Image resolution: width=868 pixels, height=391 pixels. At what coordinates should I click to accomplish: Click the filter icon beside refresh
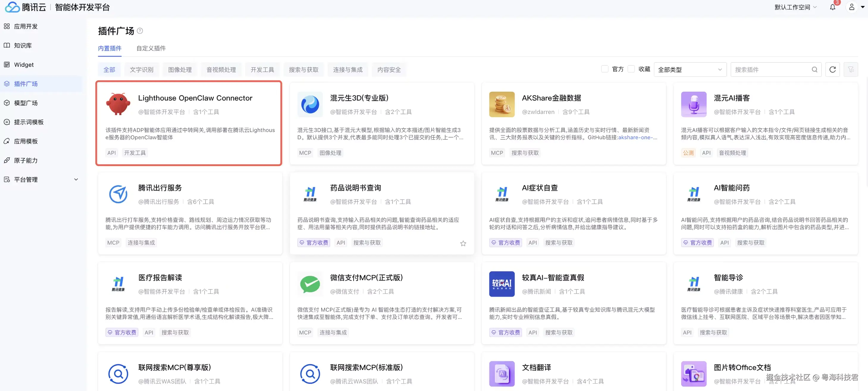click(850, 69)
